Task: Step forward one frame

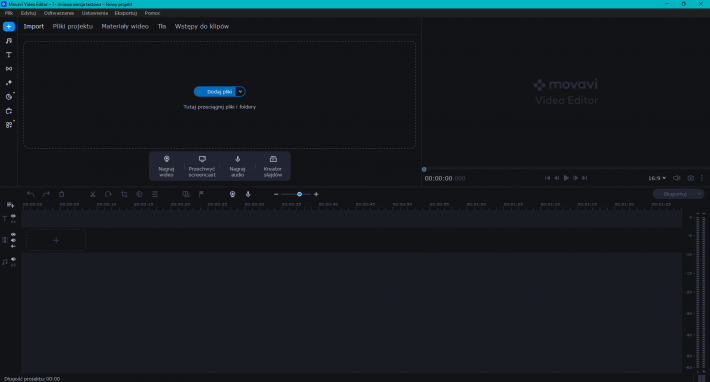Action: point(575,178)
